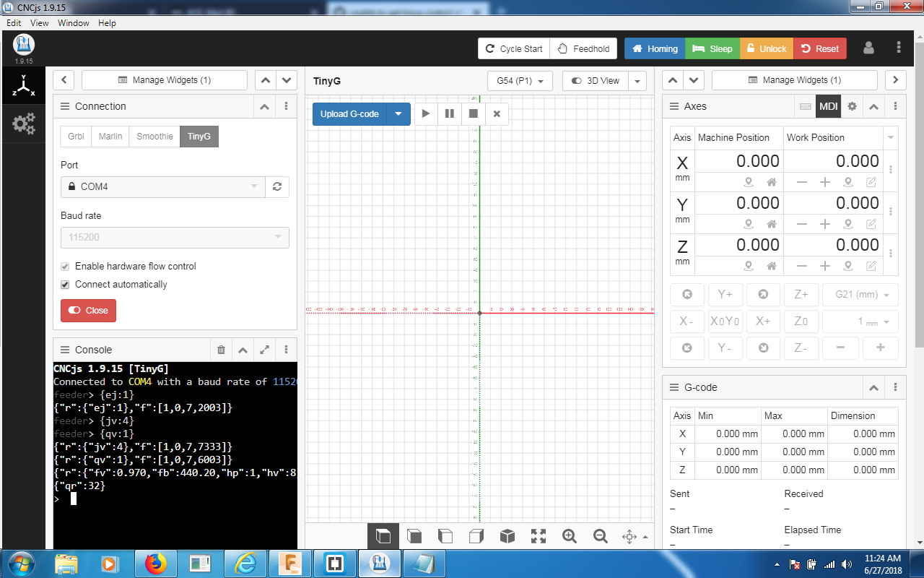Select the cube view with shaded left side
The width and height of the screenshot is (924, 578).
pos(445,536)
